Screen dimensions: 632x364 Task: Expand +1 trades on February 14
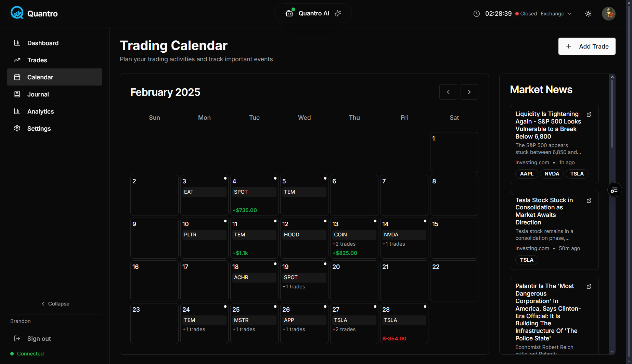click(x=394, y=244)
